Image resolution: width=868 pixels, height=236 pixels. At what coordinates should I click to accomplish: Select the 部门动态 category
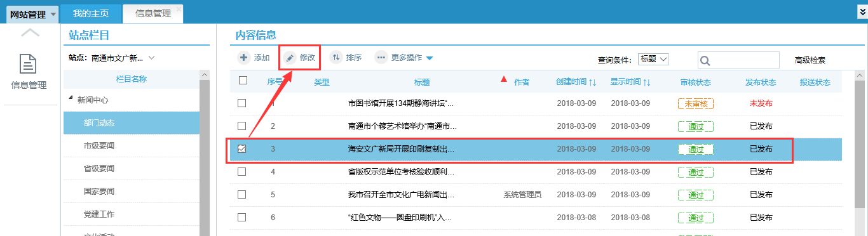[x=132, y=122]
